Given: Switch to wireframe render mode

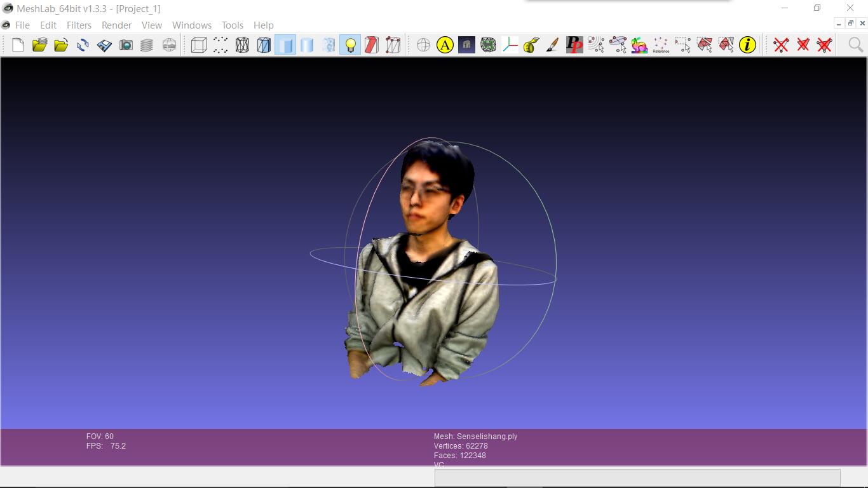Looking at the screenshot, I should [x=242, y=44].
